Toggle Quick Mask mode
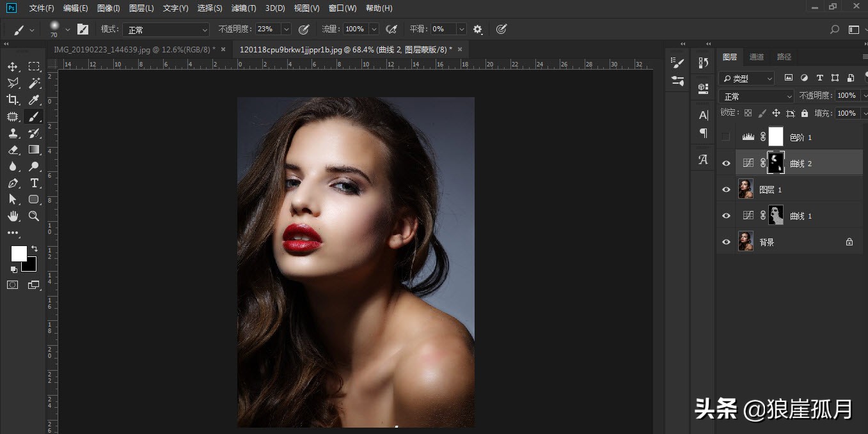This screenshot has width=868, height=434. 13,285
